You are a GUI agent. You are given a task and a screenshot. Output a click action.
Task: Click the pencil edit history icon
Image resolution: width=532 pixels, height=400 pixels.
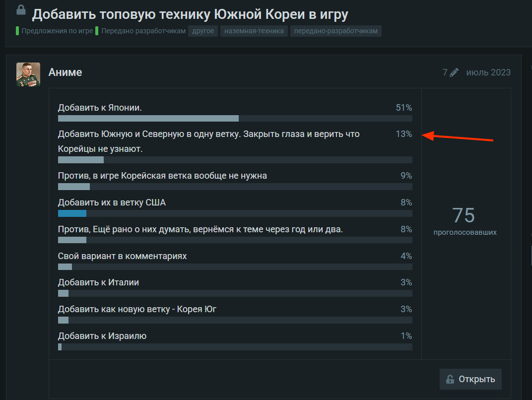[x=454, y=72]
